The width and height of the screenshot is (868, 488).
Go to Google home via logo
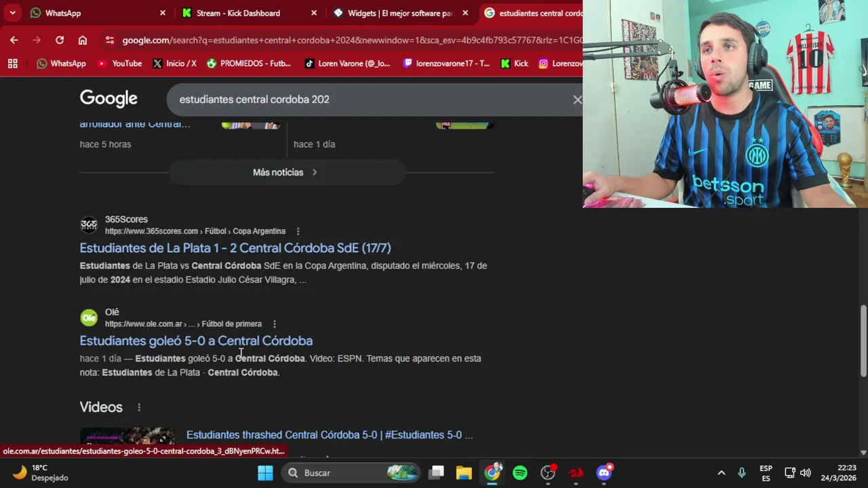click(108, 99)
